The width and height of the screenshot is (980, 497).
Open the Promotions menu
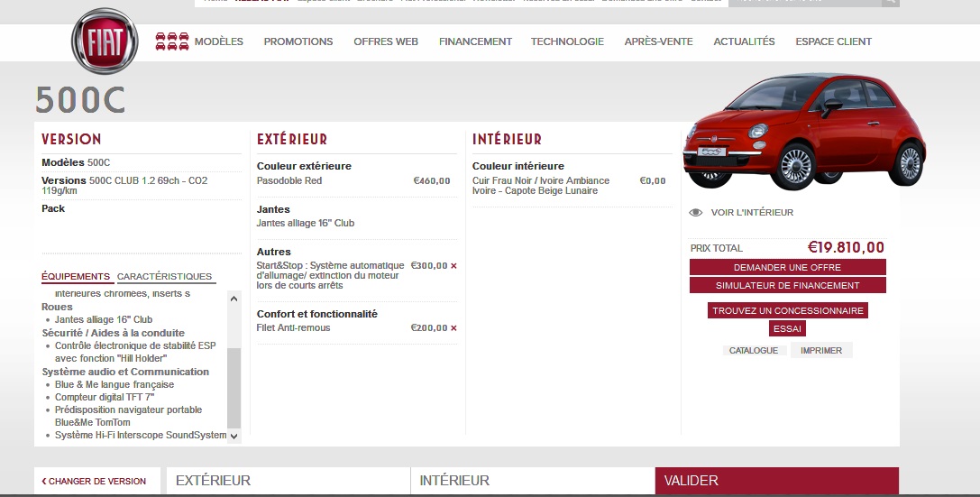tap(298, 41)
